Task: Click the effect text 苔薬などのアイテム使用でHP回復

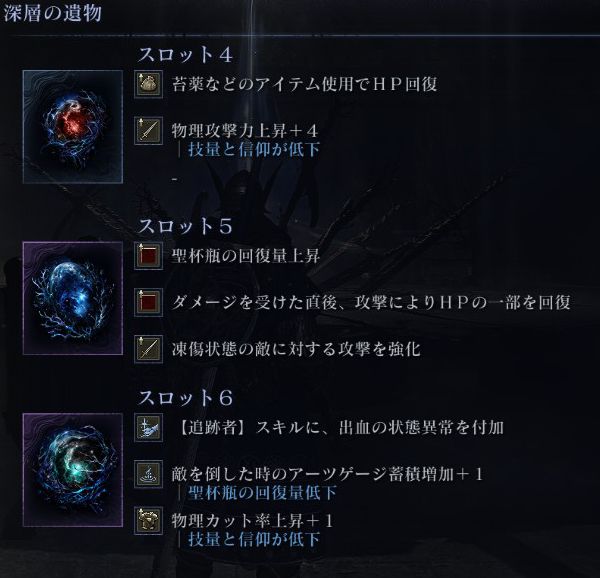Action: tap(305, 84)
